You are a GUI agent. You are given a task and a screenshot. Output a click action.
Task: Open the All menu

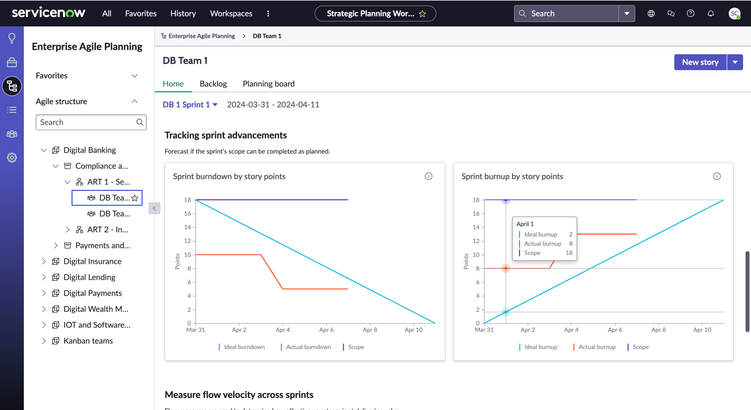click(x=106, y=13)
